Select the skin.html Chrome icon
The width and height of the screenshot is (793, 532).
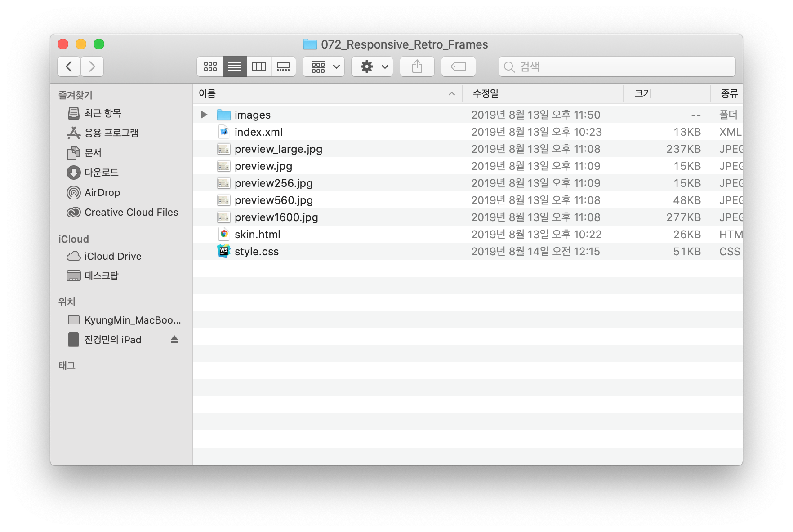pyautogui.click(x=224, y=234)
